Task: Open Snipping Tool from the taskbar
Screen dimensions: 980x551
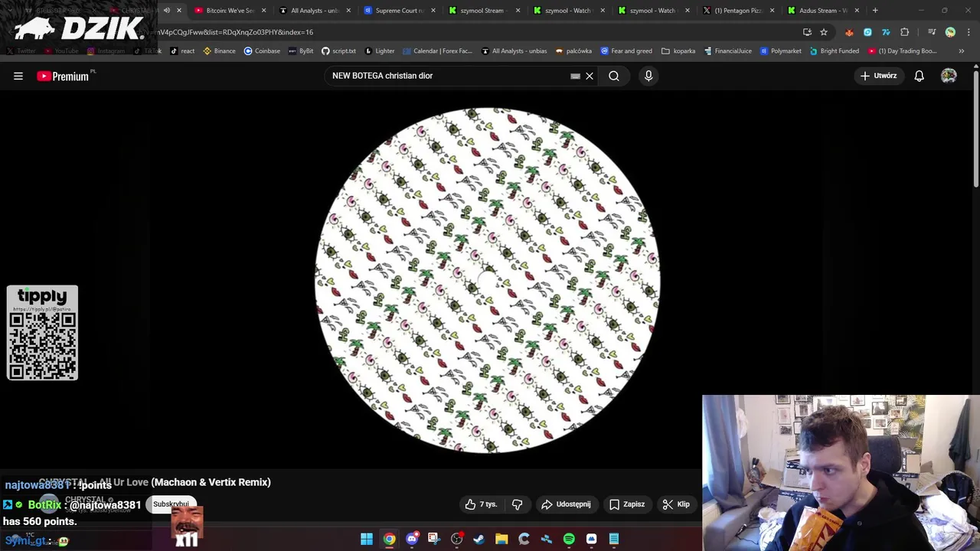Action: 434,539
